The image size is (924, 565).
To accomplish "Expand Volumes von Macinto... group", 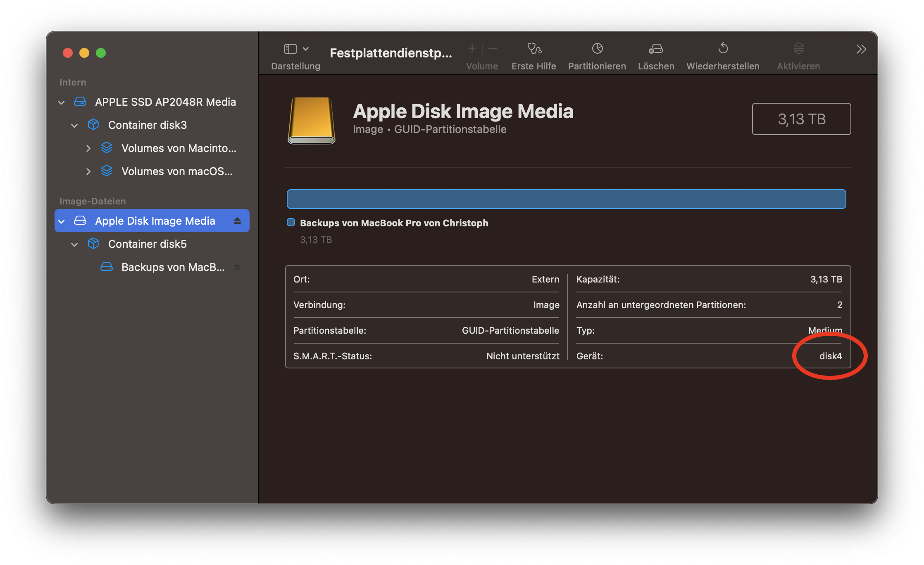I will coord(88,148).
